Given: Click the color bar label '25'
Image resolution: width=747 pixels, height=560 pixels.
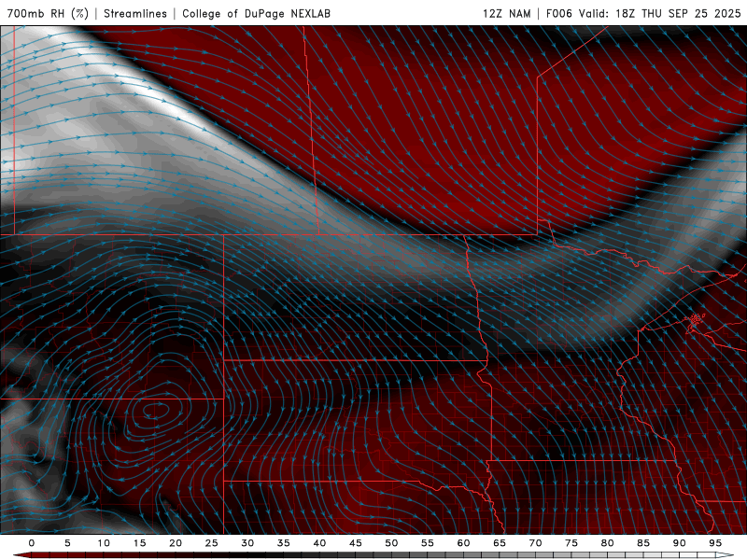Looking at the screenshot, I should click(x=212, y=543).
